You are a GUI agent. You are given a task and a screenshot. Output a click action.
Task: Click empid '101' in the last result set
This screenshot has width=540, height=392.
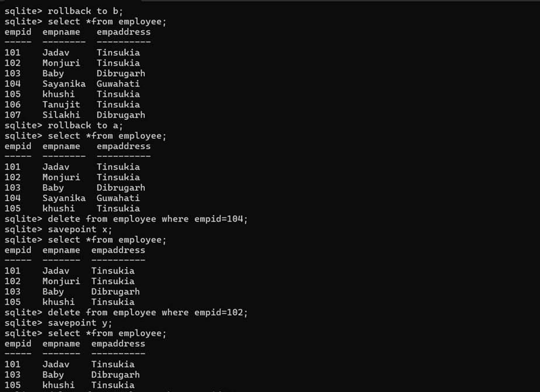click(x=12, y=364)
